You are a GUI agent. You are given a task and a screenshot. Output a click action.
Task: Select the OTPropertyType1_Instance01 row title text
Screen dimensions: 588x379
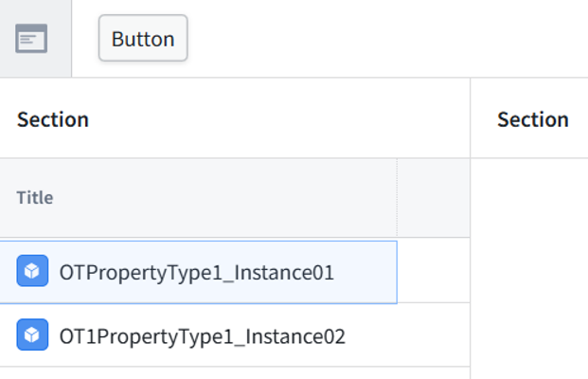tap(197, 273)
